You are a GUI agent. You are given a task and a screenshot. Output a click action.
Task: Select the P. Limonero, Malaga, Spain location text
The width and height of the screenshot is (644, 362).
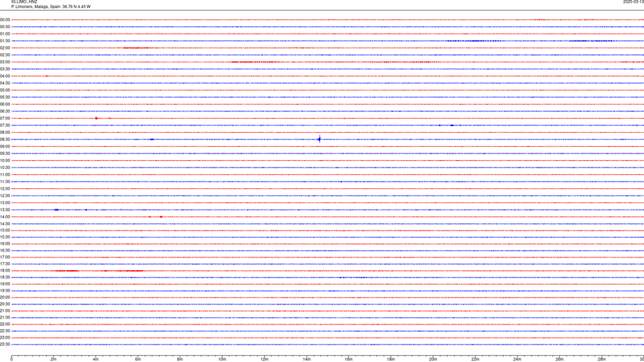[x=36, y=7]
